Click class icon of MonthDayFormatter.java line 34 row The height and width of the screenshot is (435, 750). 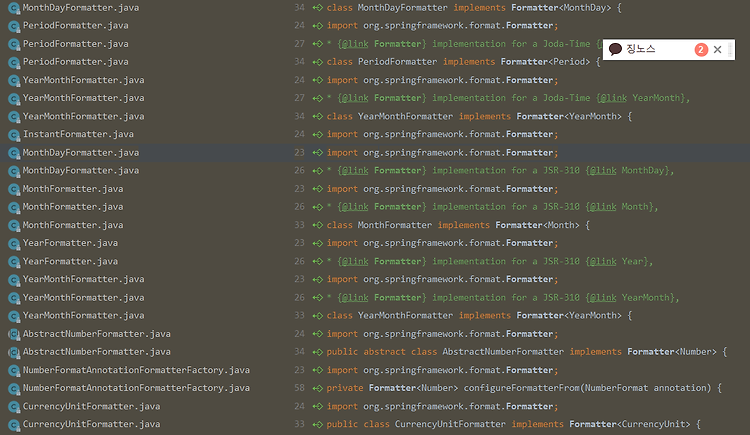pos(14,8)
